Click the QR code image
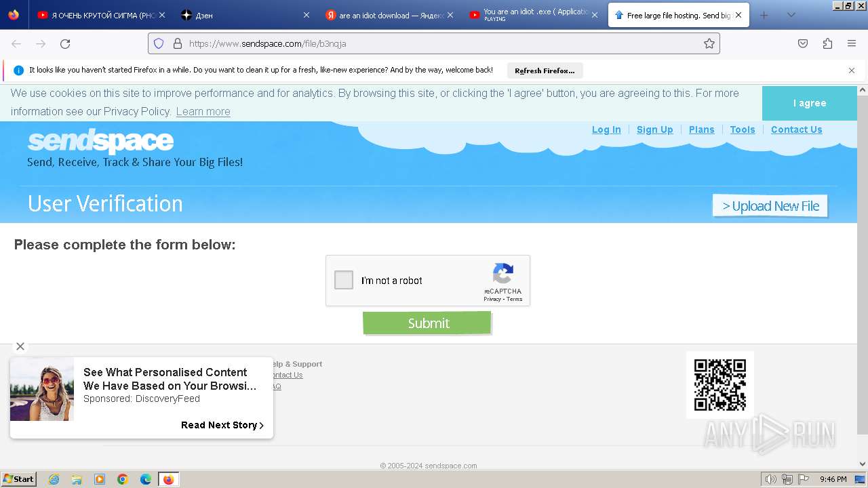This screenshot has width=868, height=488. [720, 385]
